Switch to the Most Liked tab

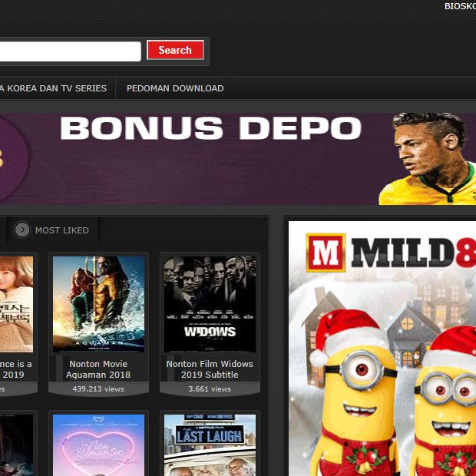(x=52, y=230)
